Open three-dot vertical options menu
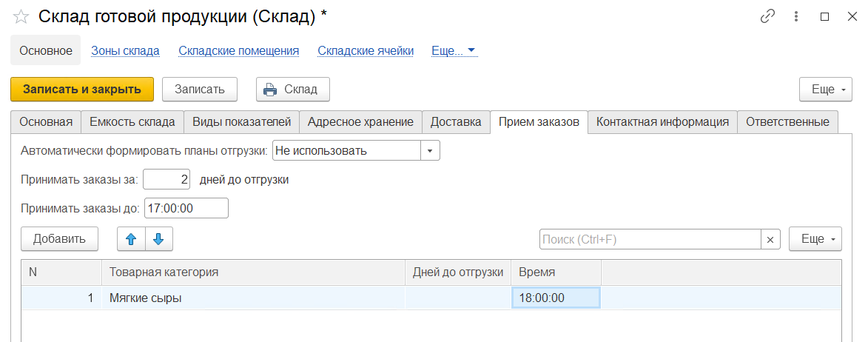868x342 pixels. click(796, 16)
